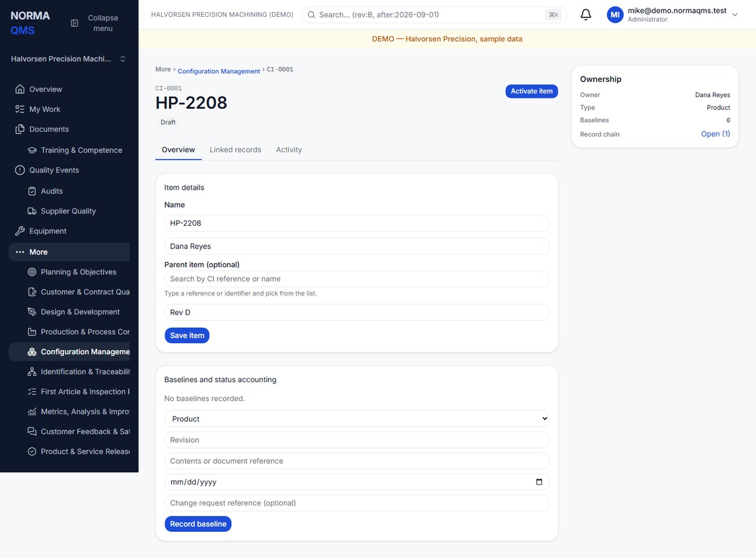Click the Supplier Quality truck icon
Viewport: 756px width, 558px height.
click(x=32, y=211)
